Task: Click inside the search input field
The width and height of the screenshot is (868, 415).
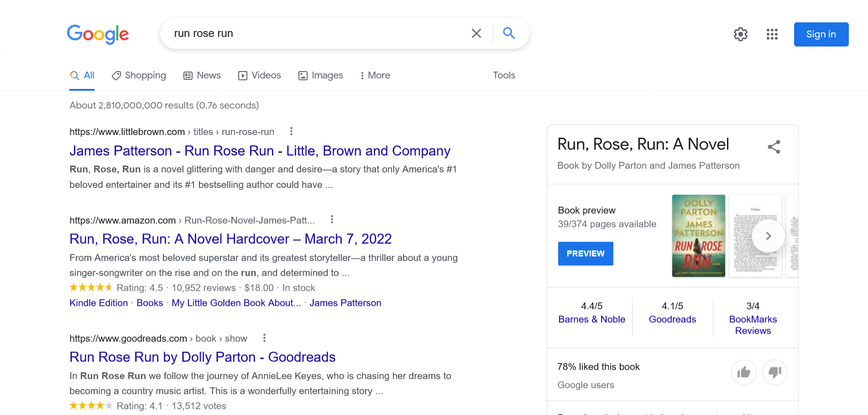Action: point(319,33)
